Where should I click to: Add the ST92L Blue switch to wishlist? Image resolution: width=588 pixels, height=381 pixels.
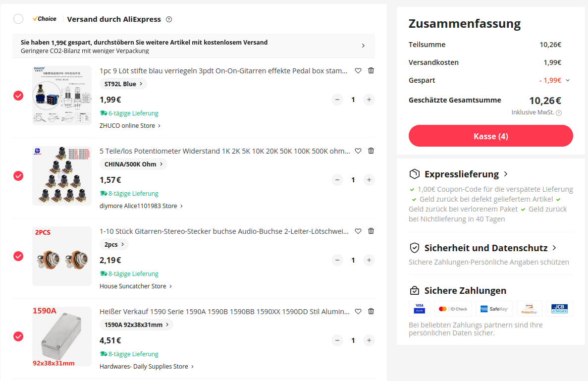point(358,70)
